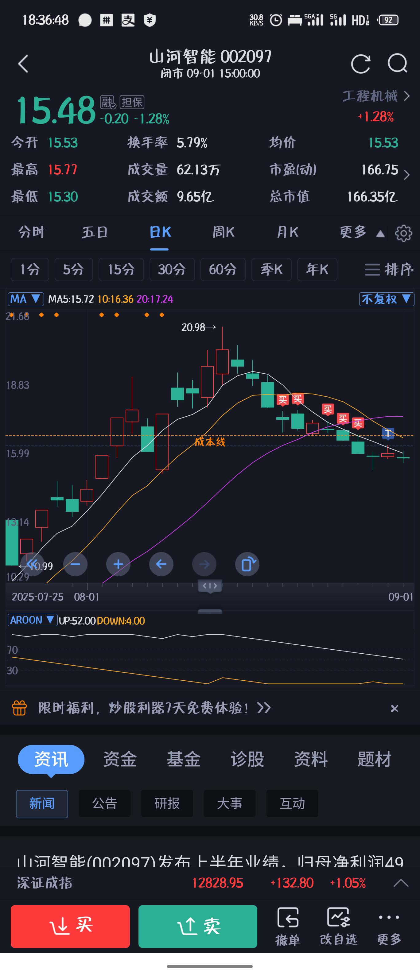
Task: Select the 15分 period option
Action: coord(121,269)
